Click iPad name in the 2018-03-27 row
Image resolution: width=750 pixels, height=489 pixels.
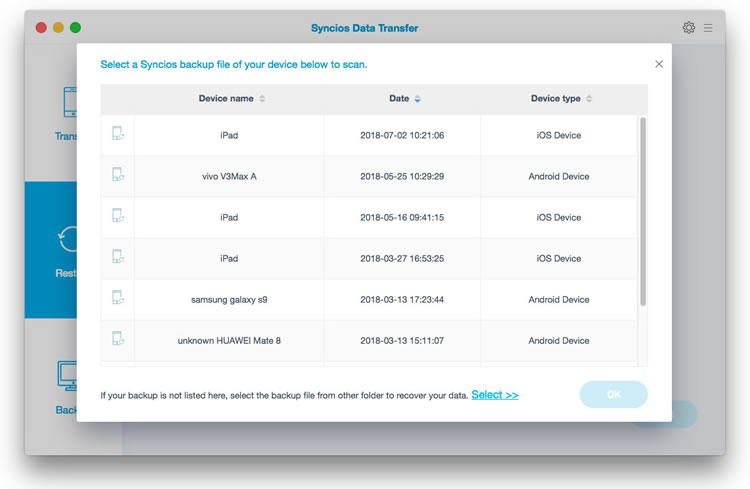coord(229,259)
